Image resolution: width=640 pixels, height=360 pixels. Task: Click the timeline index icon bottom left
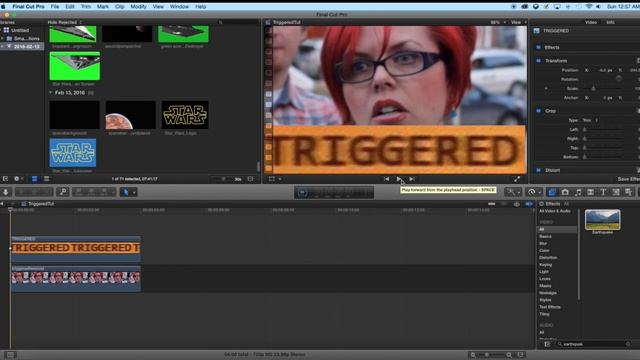[11, 355]
